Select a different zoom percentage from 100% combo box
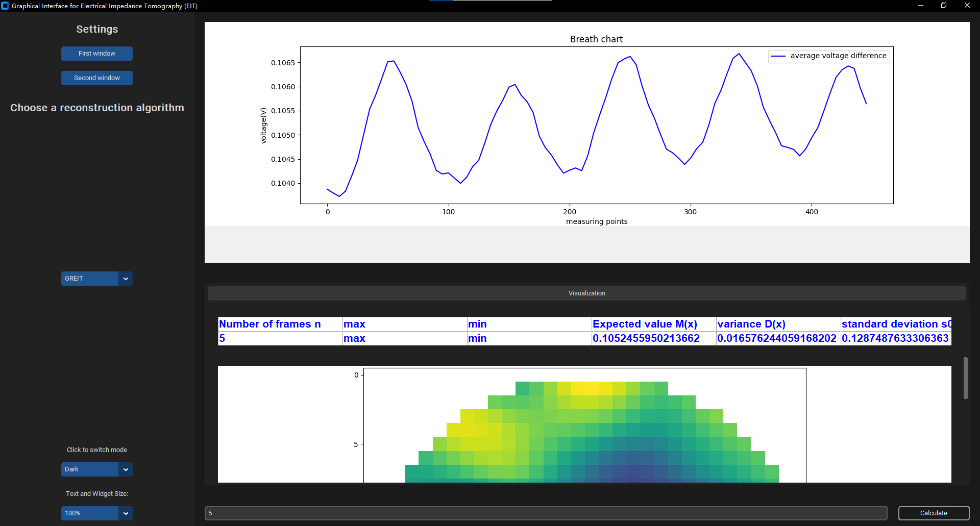The height and width of the screenshot is (526, 980). (x=96, y=513)
